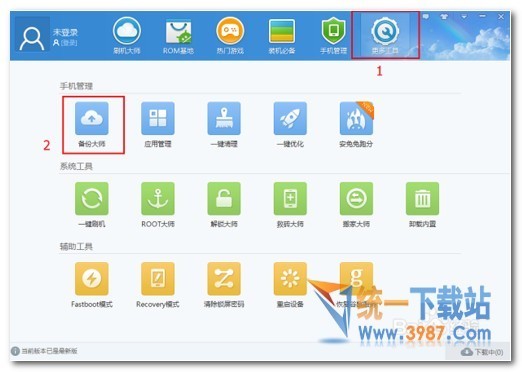The image size is (522, 372).
Task: Expand the title bar dropdown menu arrow
Action: (464, 17)
